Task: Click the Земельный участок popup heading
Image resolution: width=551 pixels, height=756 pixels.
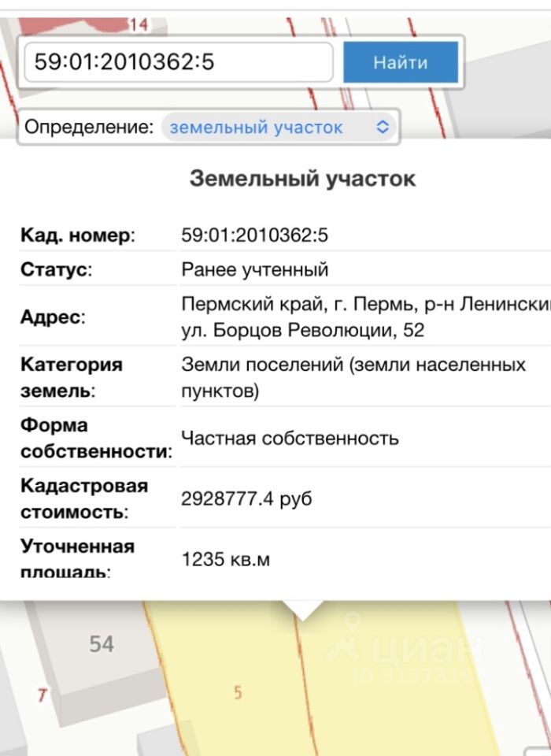Action: [x=302, y=179]
